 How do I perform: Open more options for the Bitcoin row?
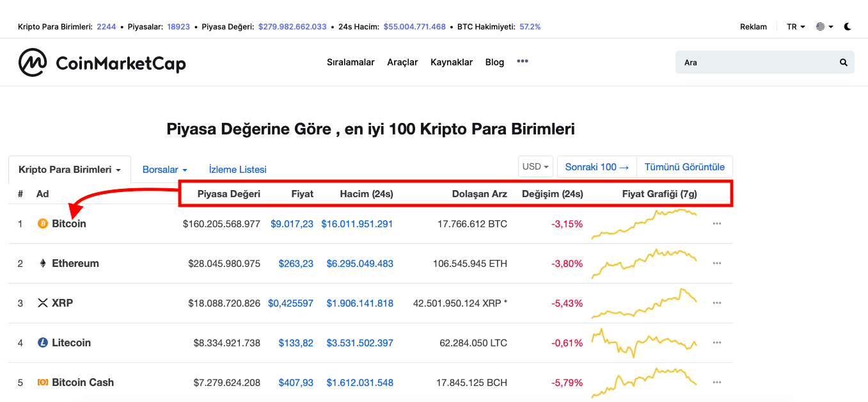(716, 223)
